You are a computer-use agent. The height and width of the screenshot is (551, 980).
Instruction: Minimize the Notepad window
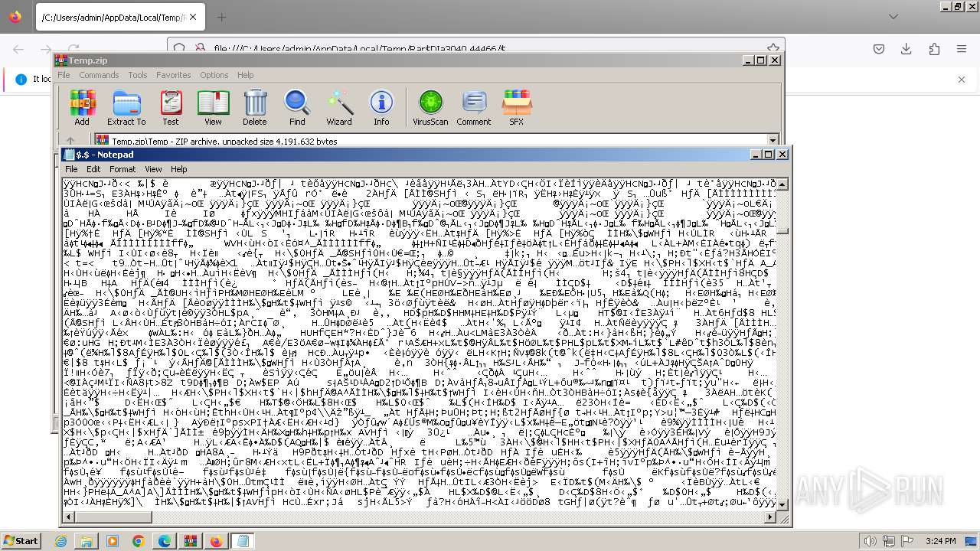(x=756, y=155)
